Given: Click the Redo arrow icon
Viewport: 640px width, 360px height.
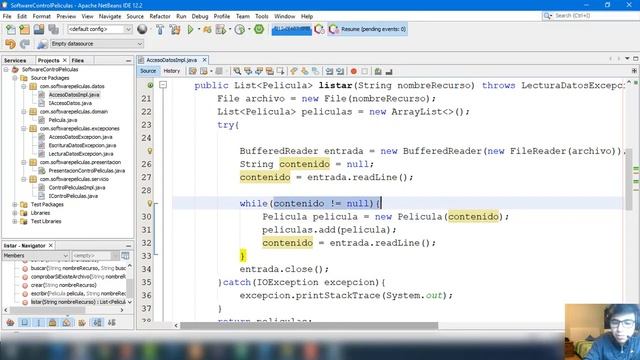Looking at the screenshot, I should [24, 44].
